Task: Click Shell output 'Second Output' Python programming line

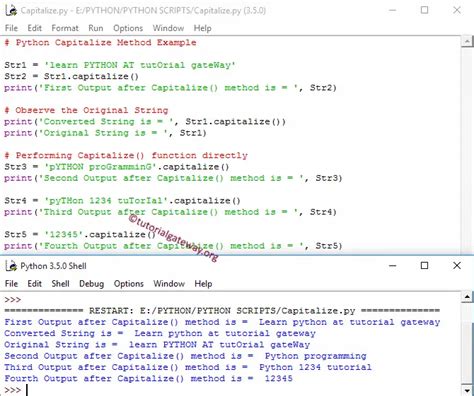Action: [x=185, y=356]
